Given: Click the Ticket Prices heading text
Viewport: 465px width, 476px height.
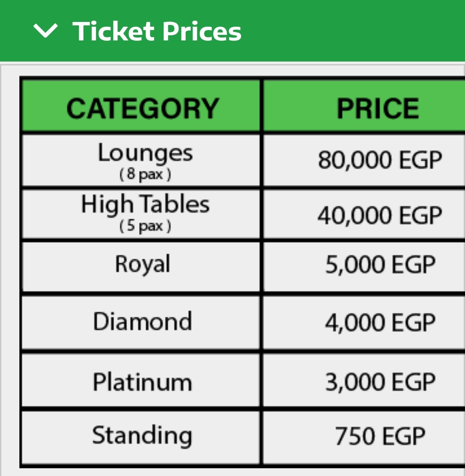Looking at the screenshot, I should 157,31.
